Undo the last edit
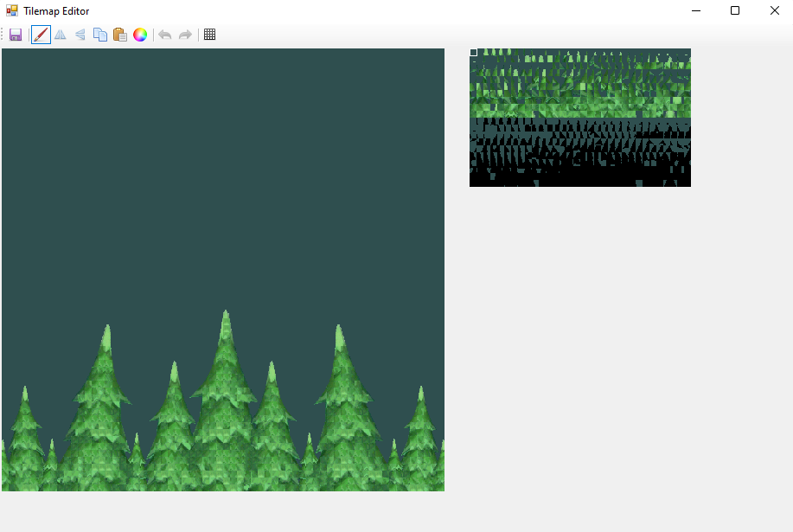Screen dimensions: 793x532 point(164,35)
